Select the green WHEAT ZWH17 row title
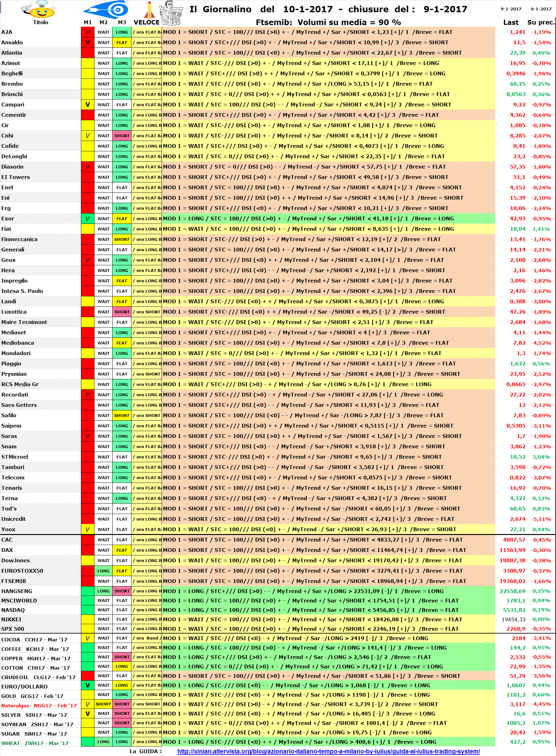Viewport: 556px width, 756px height. pos(35,743)
